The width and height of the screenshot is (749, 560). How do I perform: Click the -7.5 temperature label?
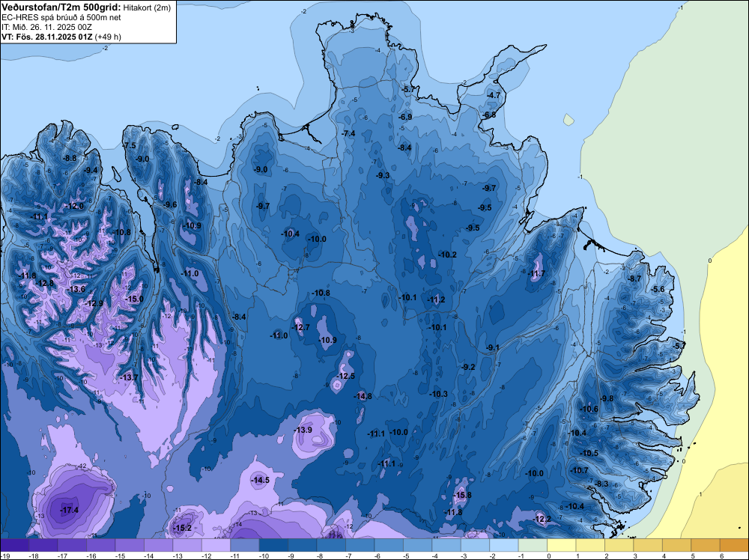[x=130, y=145]
